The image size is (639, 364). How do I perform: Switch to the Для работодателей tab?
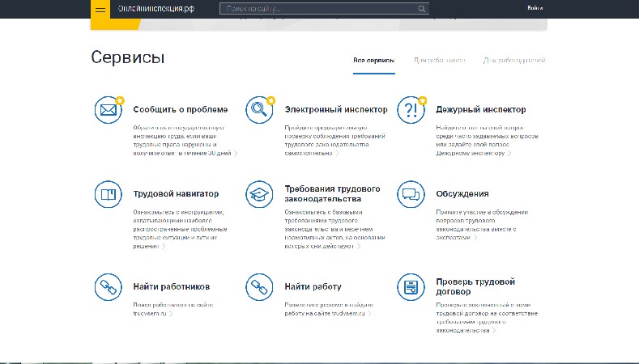pyautogui.click(x=514, y=61)
